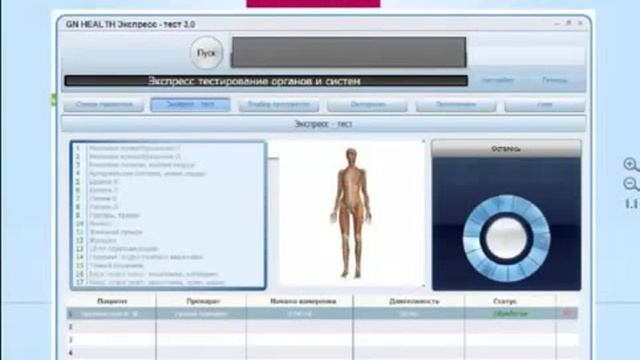Delete first table row with red X icon

(567, 313)
